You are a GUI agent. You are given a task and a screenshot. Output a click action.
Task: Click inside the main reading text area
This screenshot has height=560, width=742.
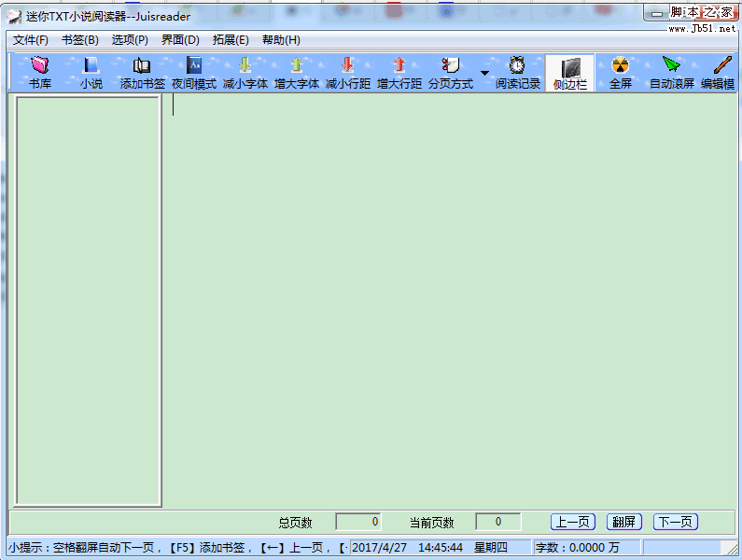450,301
